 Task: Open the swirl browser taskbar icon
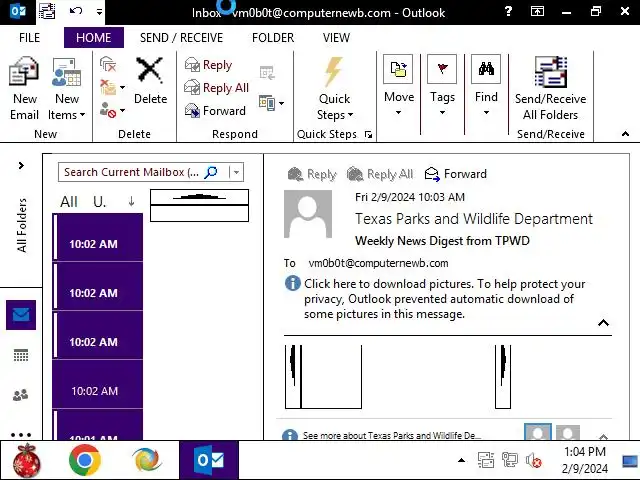[x=147, y=460]
